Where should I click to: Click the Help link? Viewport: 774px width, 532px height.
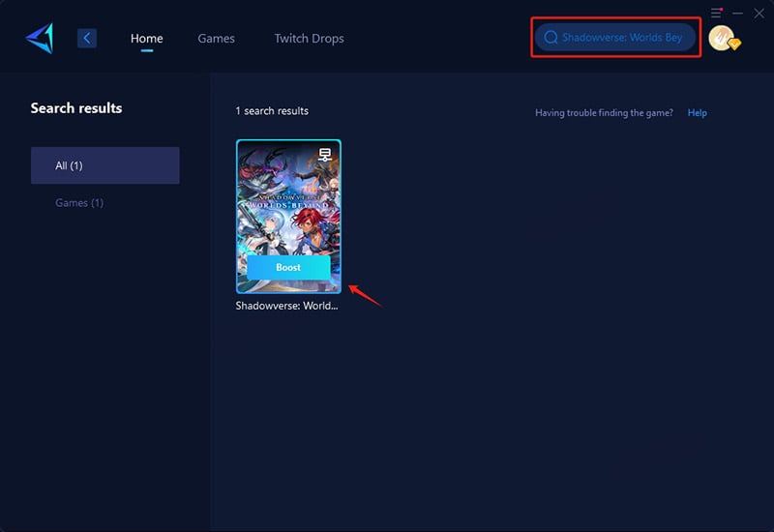coord(697,113)
